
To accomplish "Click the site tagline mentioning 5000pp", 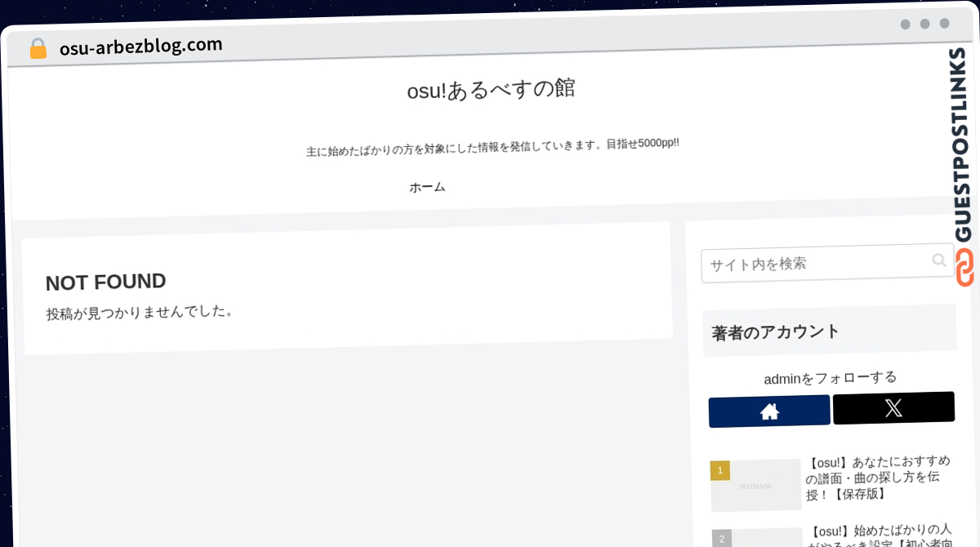I will (x=492, y=147).
